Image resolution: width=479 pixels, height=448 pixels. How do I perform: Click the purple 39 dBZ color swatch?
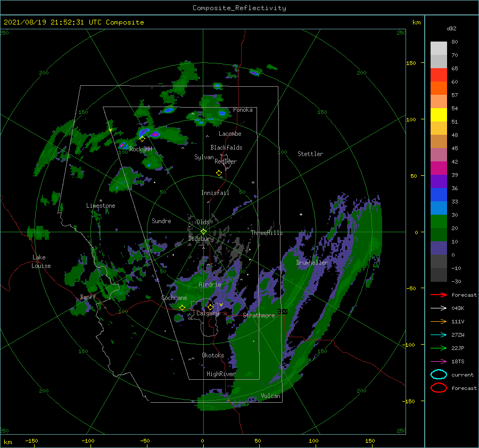[x=439, y=181]
